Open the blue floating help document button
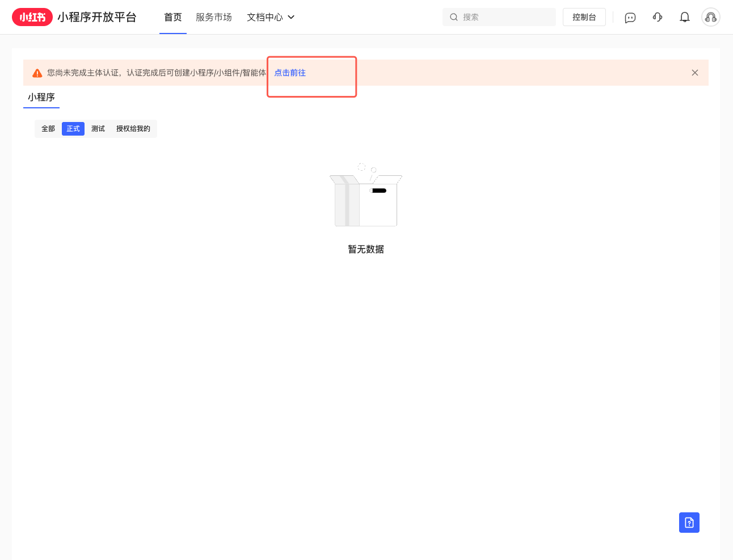733x560 pixels. [x=689, y=523]
